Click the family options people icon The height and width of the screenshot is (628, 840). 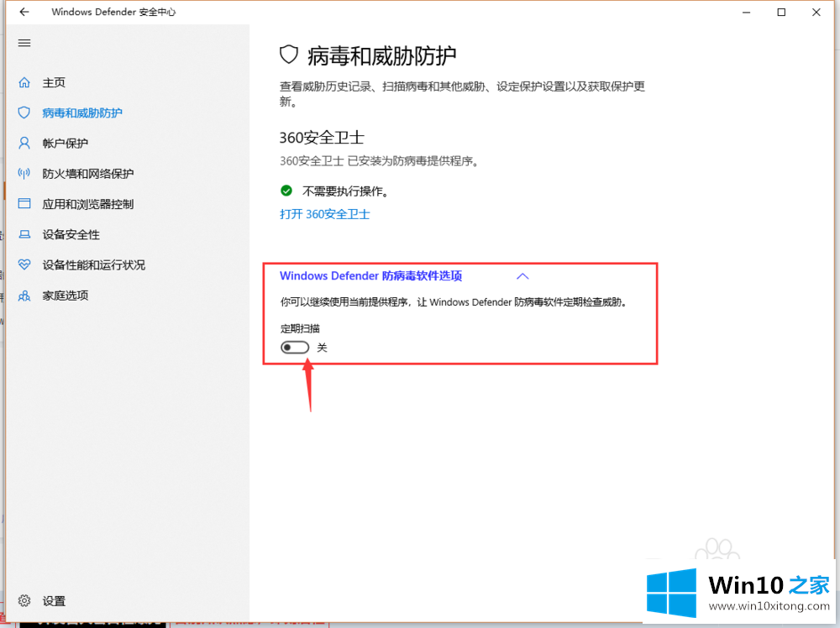coord(24,295)
